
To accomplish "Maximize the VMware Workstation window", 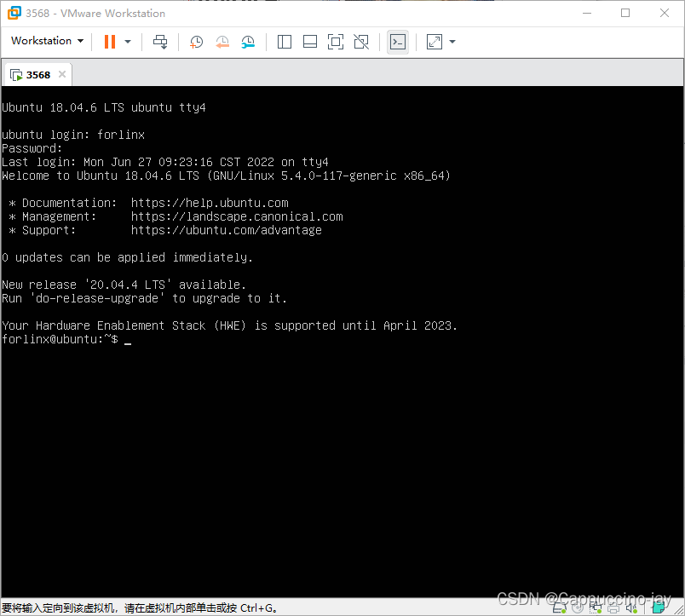I will coord(625,13).
